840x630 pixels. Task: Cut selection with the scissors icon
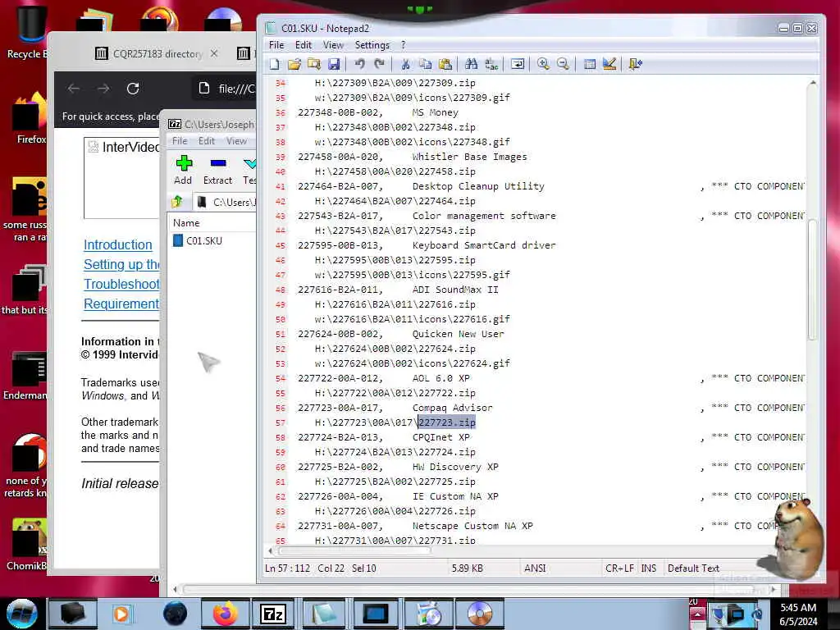pyautogui.click(x=405, y=64)
